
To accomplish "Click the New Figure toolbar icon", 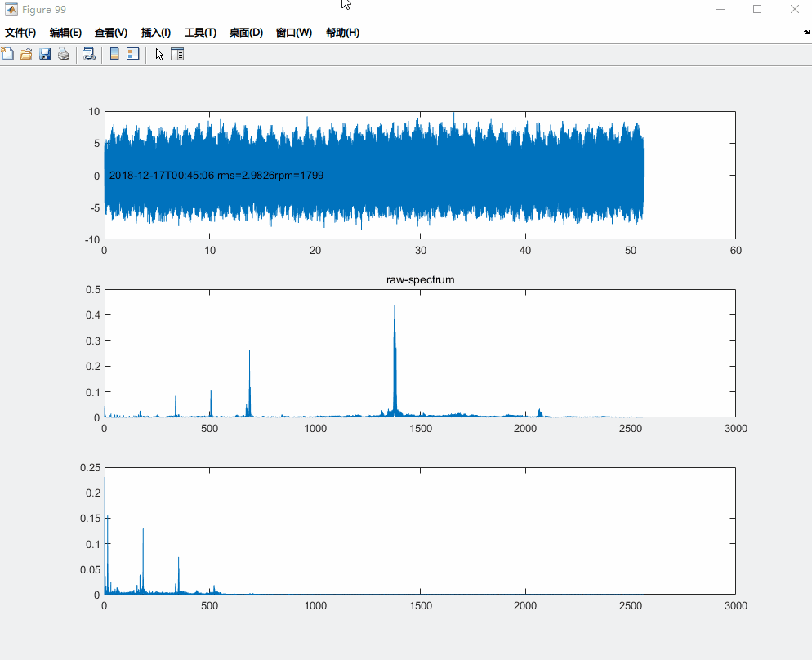I will pos(7,54).
